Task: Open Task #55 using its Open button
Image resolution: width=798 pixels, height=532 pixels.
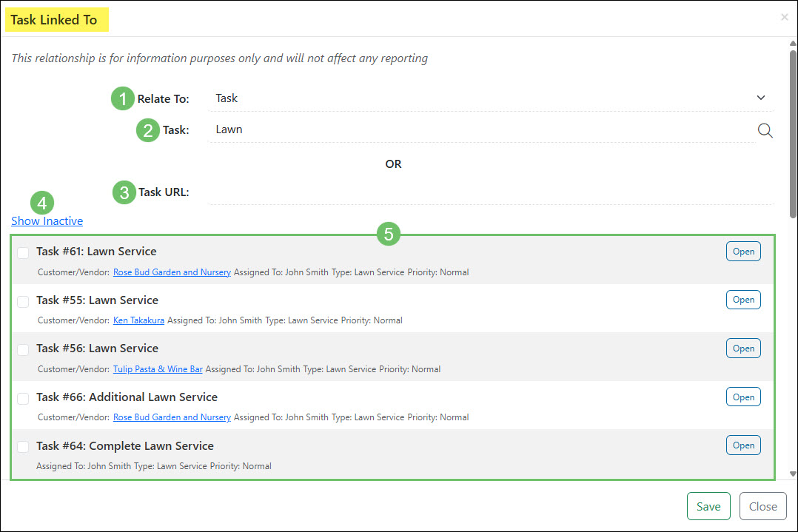Action: click(x=742, y=299)
